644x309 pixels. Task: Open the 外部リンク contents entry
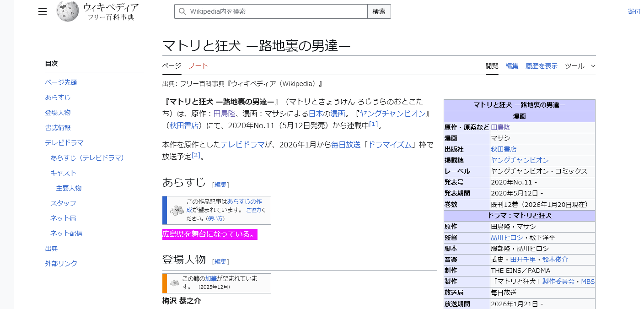click(61, 264)
